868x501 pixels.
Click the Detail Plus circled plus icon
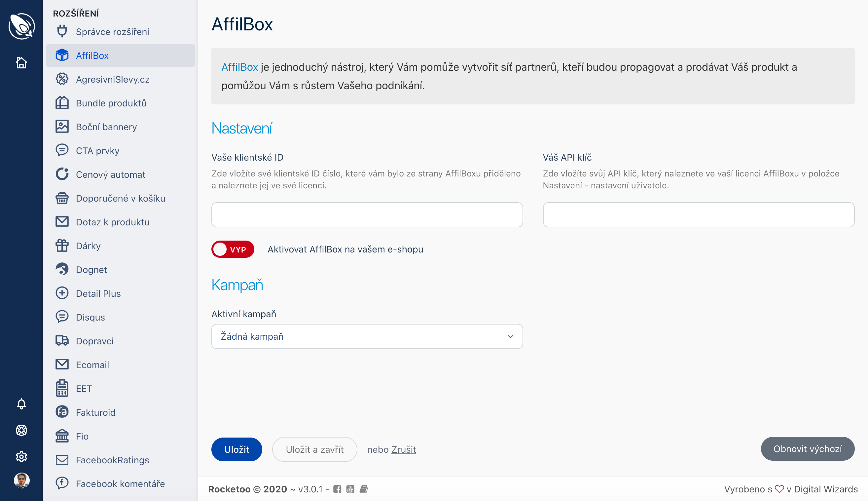coord(62,293)
